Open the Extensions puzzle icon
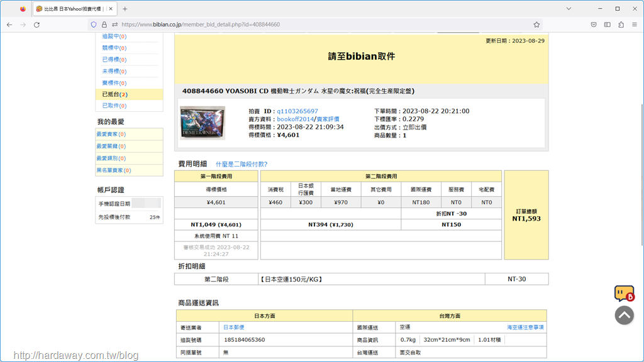 click(x=621, y=25)
